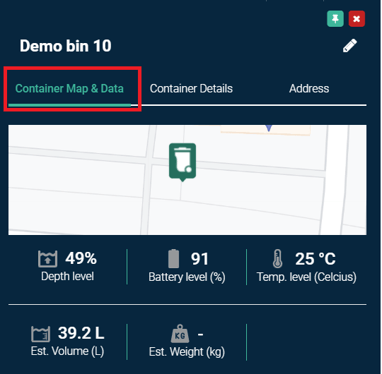Viewport: 382px width, 374px height.
Task: Click the 25 °C temperature reading
Action: [315, 259]
